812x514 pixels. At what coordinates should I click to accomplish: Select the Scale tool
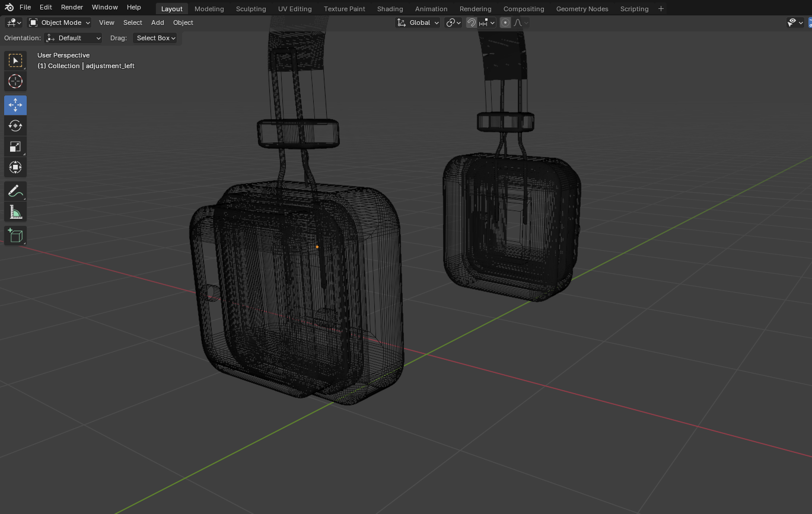[x=15, y=146]
